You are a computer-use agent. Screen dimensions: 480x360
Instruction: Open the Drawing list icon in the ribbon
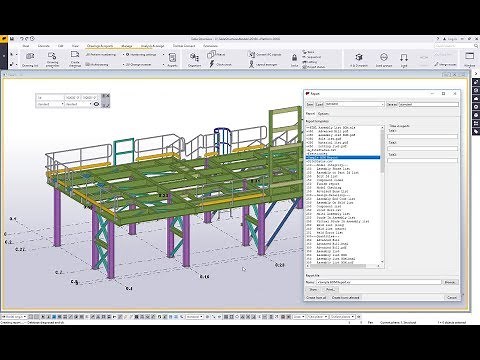[30, 59]
